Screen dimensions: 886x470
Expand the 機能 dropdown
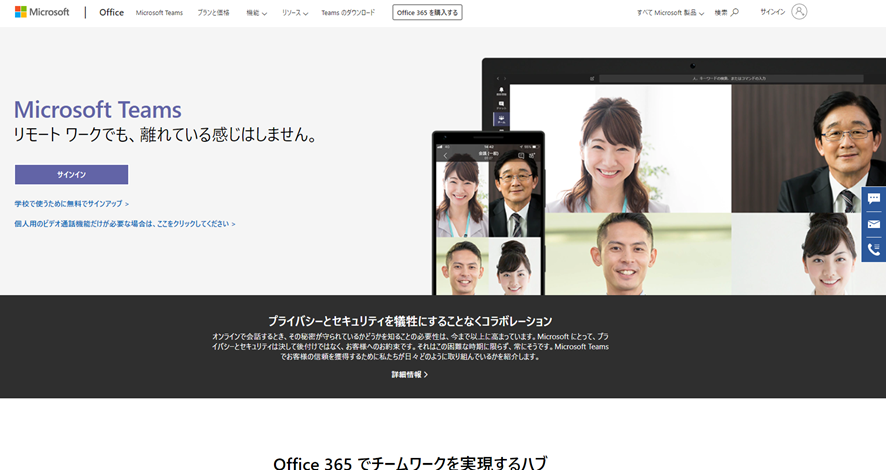[257, 12]
